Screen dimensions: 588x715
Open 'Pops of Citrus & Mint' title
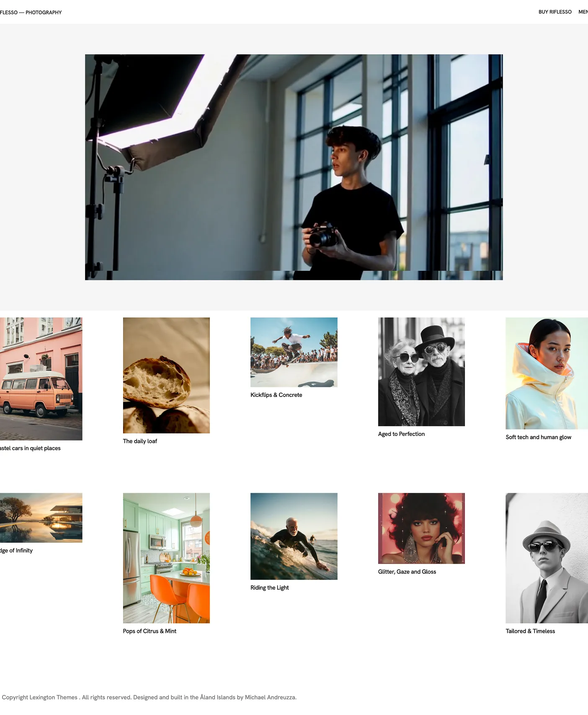(x=150, y=631)
